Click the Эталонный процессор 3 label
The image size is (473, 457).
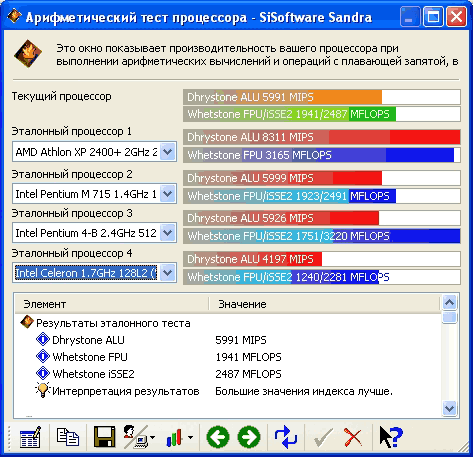tap(72, 213)
